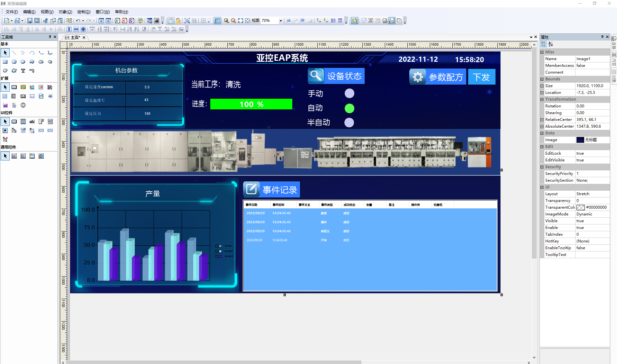Viewport: 617px width, 364px height.
Task: Click the TransparentColor swatch in properties
Action: coord(581,207)
